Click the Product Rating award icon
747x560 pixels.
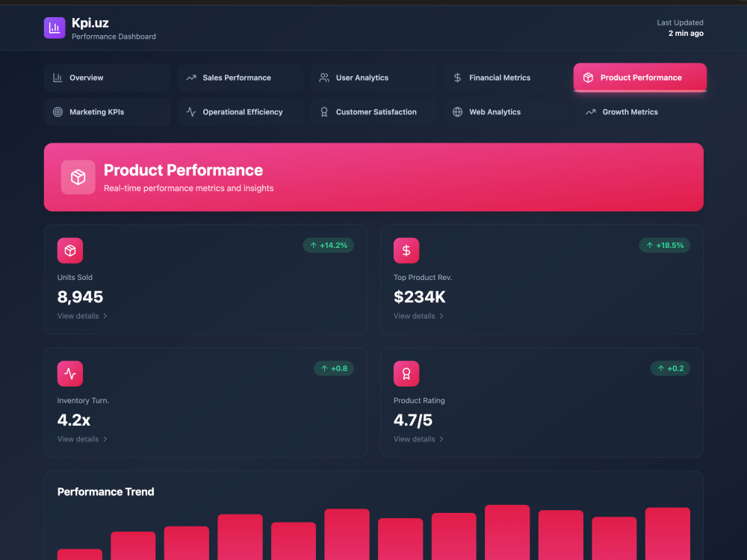(x=406, y=374)
